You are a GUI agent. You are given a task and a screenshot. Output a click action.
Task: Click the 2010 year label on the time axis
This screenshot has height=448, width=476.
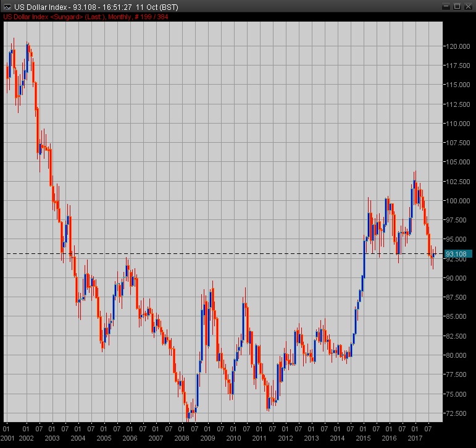pyautogui.click(x=233, y=437)
